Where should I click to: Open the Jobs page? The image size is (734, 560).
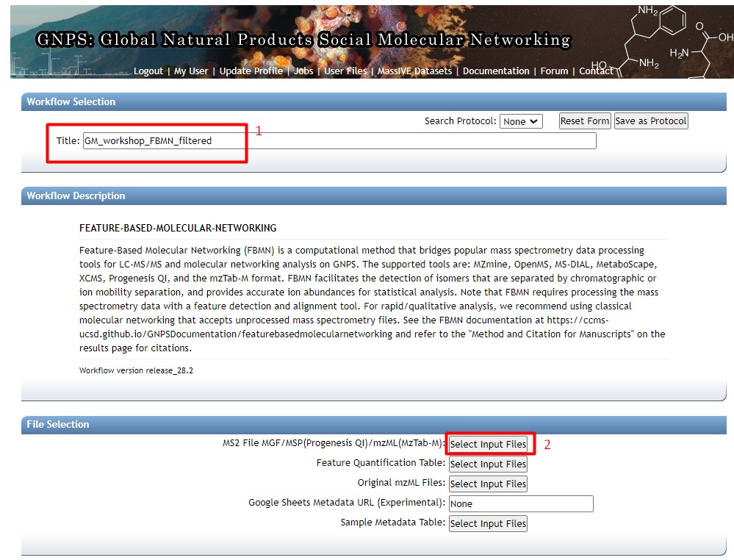click(303, 71)
